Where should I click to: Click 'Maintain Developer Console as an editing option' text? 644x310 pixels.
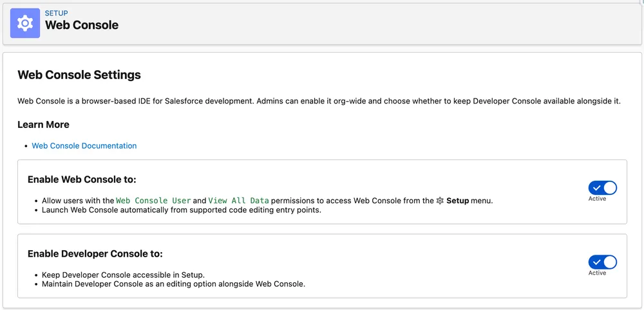coord(173,284)
